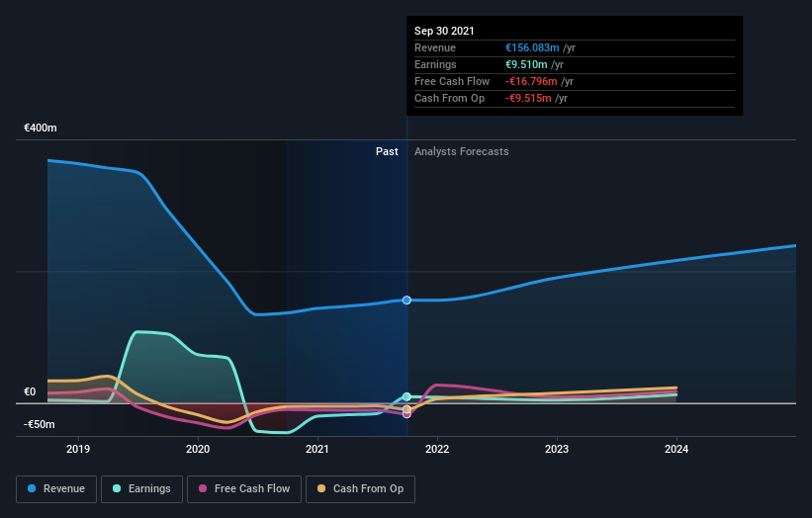Toggle the Cash From Op legend series
Screen dimensions: 812x518
[360, 489]
